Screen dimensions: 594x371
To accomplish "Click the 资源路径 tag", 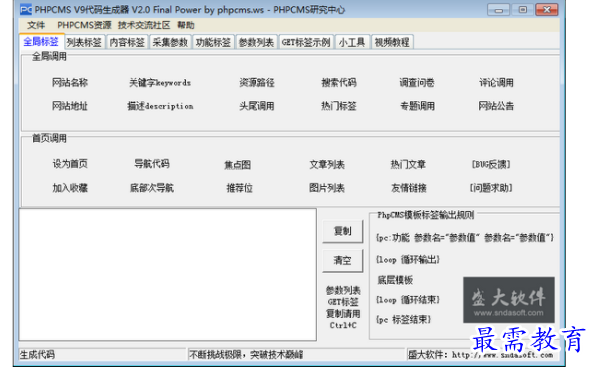I will tap(256, 83).
